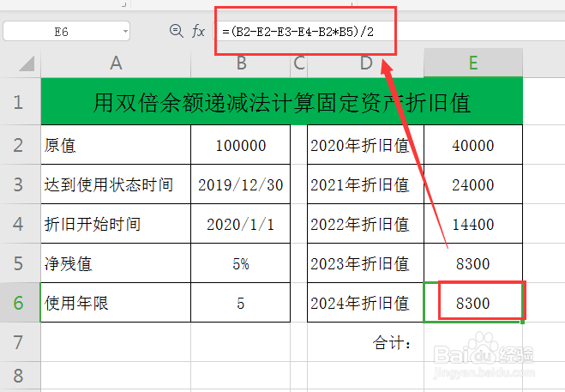Select column D header
This screenshot has height=392, width=565.
366,63
